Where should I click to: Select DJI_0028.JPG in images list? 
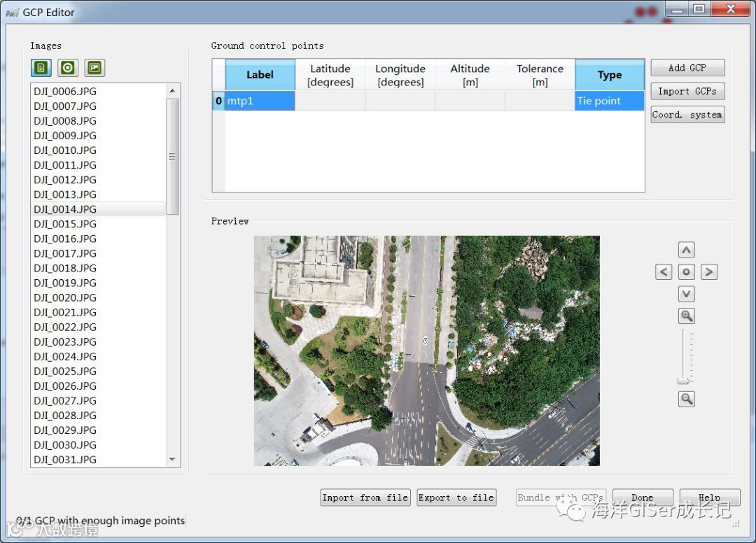(x=99, y=416)
